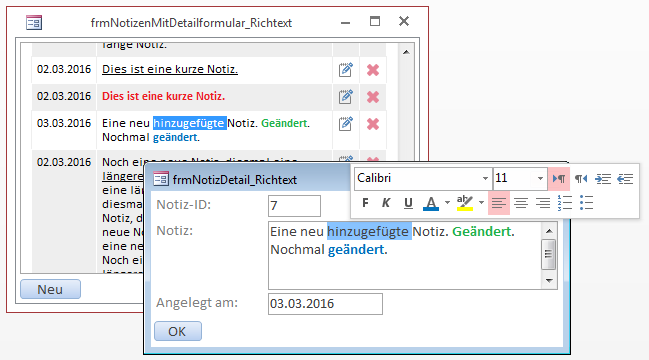This screenshot has height=360, width=649.
Task: Decrease the paragraph indent
Action: click(x=625, y=179)
